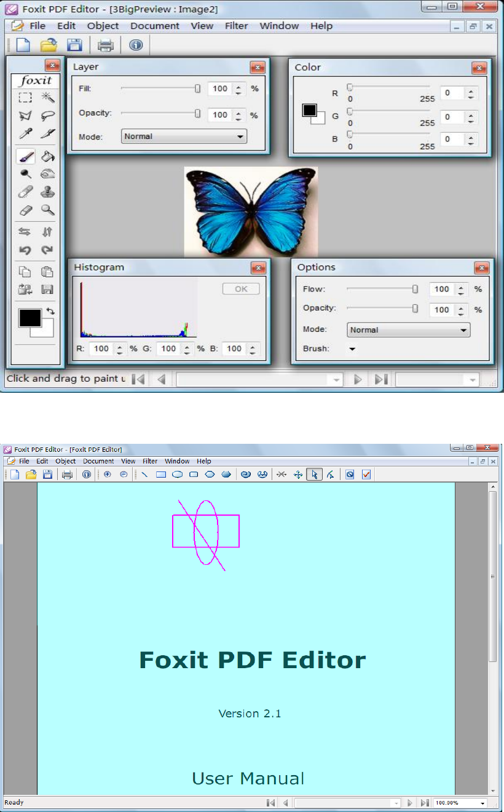Click the flip vertical arrows icon
Screen dimensions: 504x812
point(47,232)
